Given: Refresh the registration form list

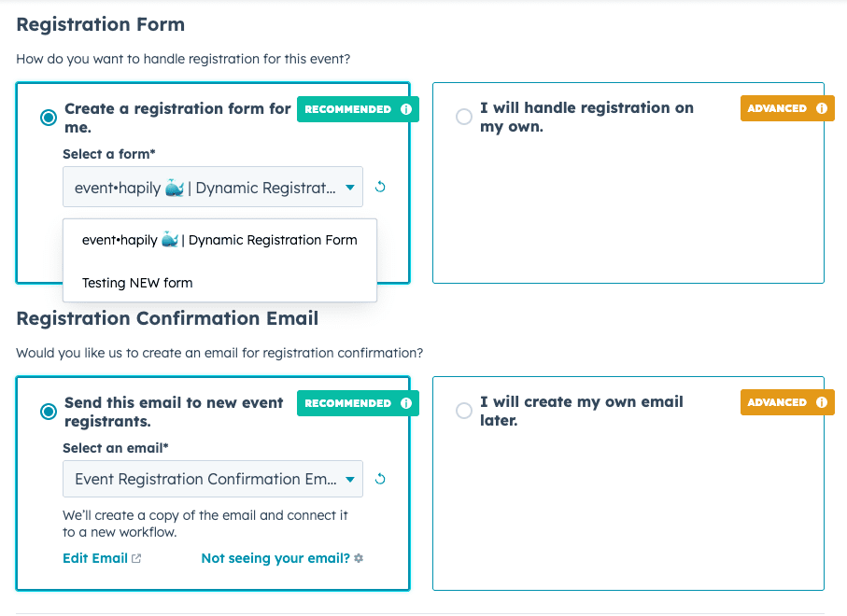Looking at the screenshot, I should coord(380,187).
